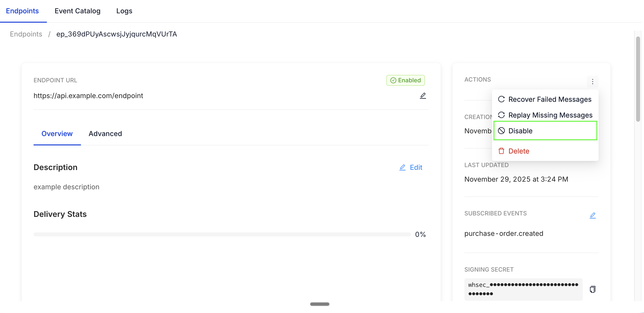Screen dimensions: 644x313
Task: Open the three-dot Actions menu
Action: coord(592,81)
